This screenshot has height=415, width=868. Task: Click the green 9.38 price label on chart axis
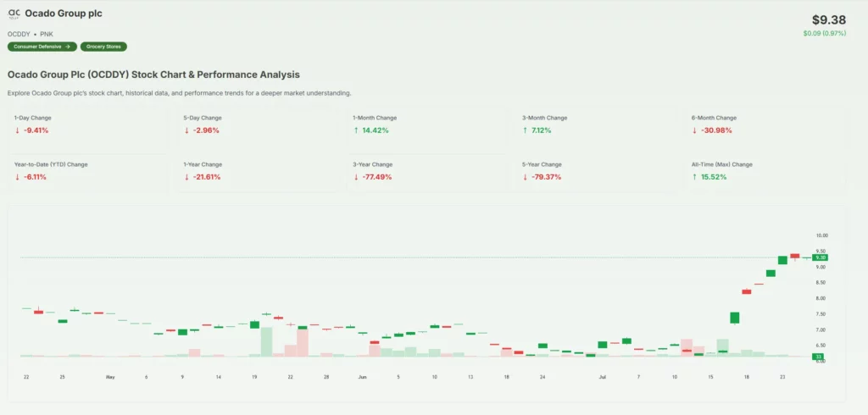(820, 257)
